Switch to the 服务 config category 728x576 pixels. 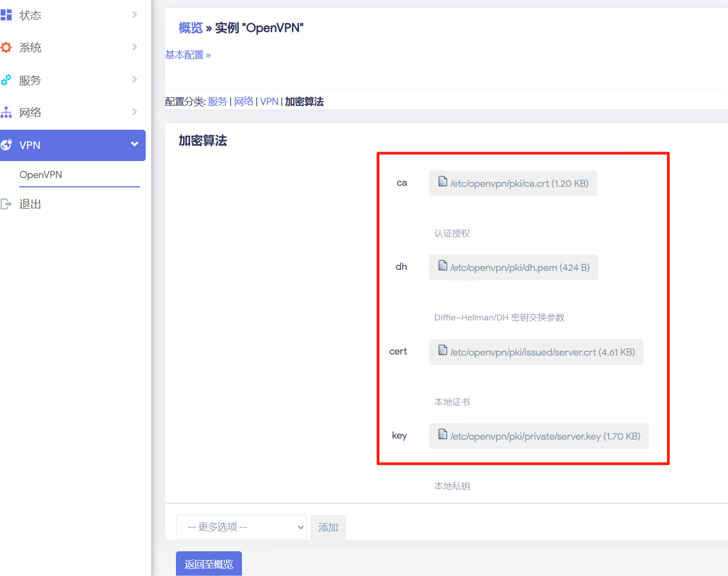pyautogui.click(x=217, y=102)
